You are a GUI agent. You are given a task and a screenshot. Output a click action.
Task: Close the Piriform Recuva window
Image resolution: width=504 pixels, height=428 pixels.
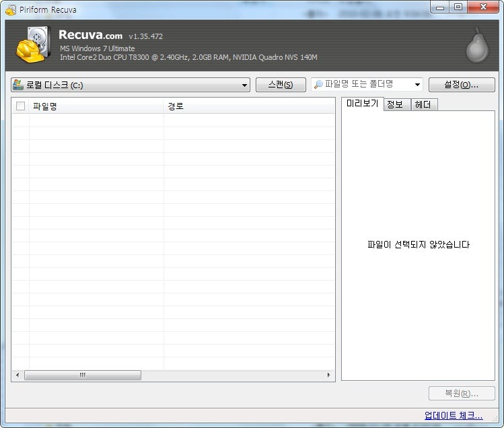coord(483,7)
